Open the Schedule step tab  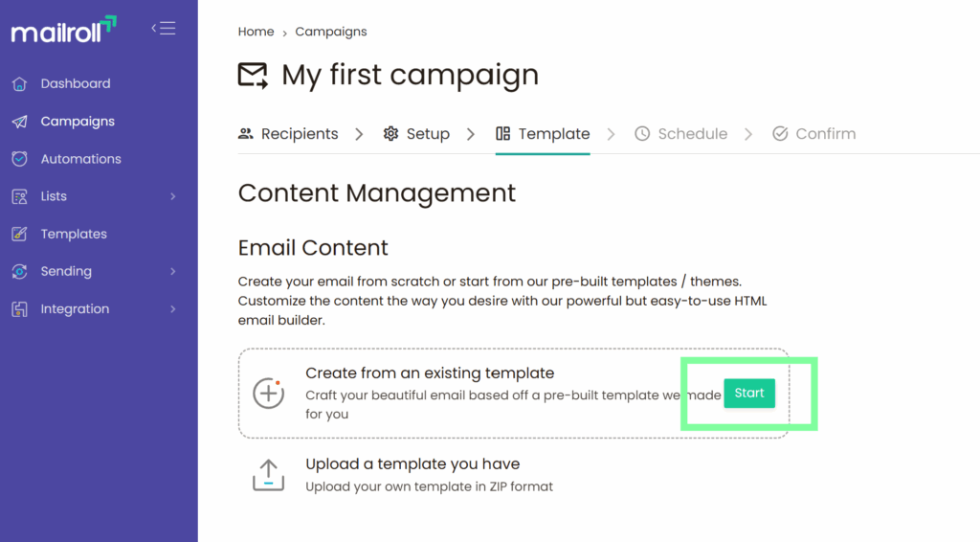pos(680,134)
